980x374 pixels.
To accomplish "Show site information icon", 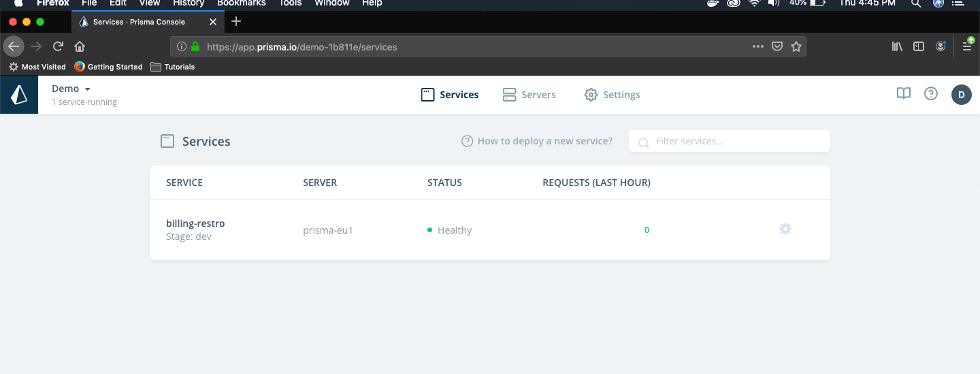I will pos(182,47).
